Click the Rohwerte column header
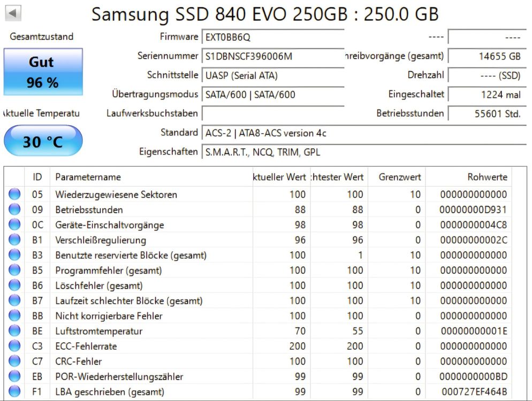Image resolution: width=532 pixels, height=401 pixels. (x=468, y=177)
